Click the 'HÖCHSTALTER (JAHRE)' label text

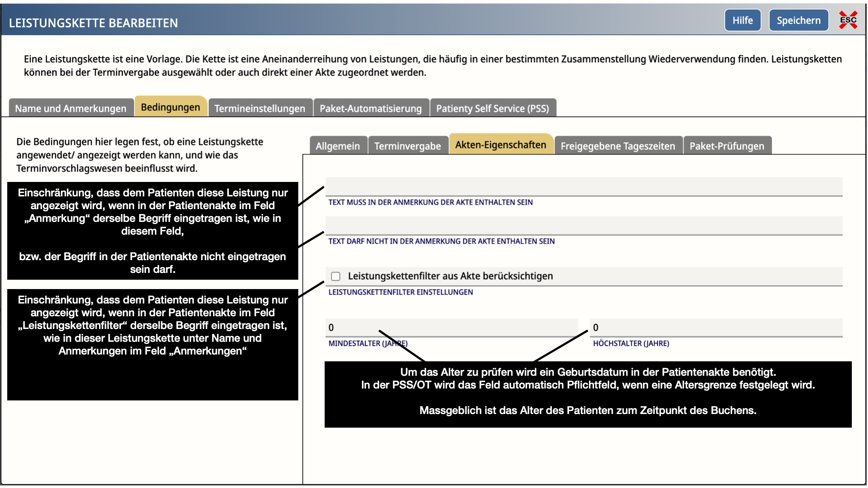tap(631, 343)
